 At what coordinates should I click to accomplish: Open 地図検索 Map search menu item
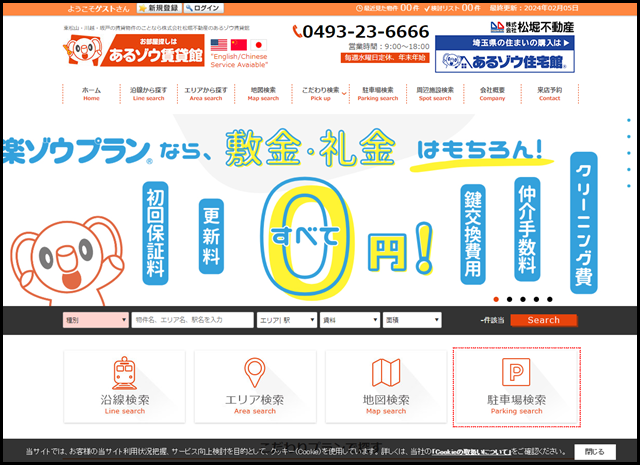(x=263, y=93)
